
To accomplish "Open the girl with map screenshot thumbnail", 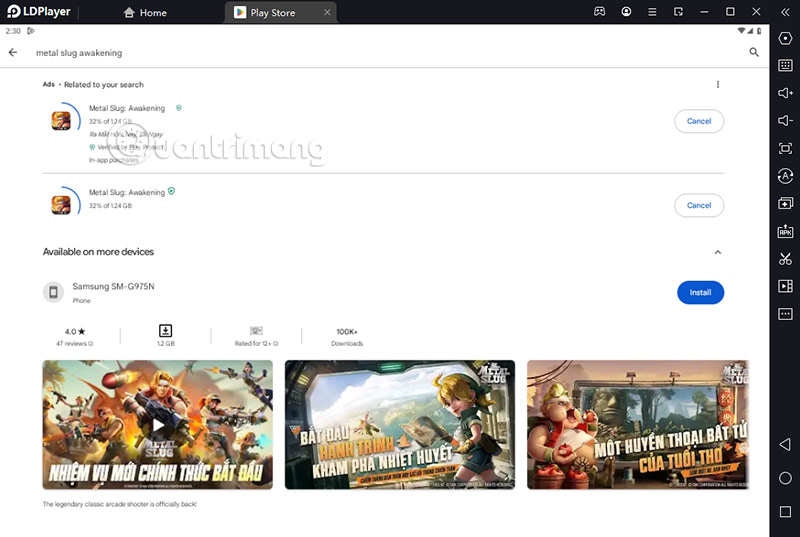I will (399, 425).
